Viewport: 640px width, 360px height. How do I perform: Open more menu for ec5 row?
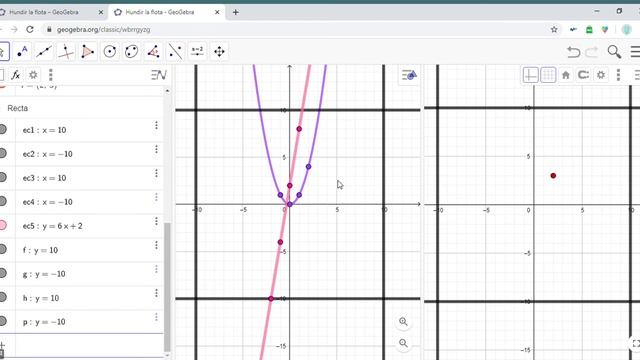click(156, 221)
